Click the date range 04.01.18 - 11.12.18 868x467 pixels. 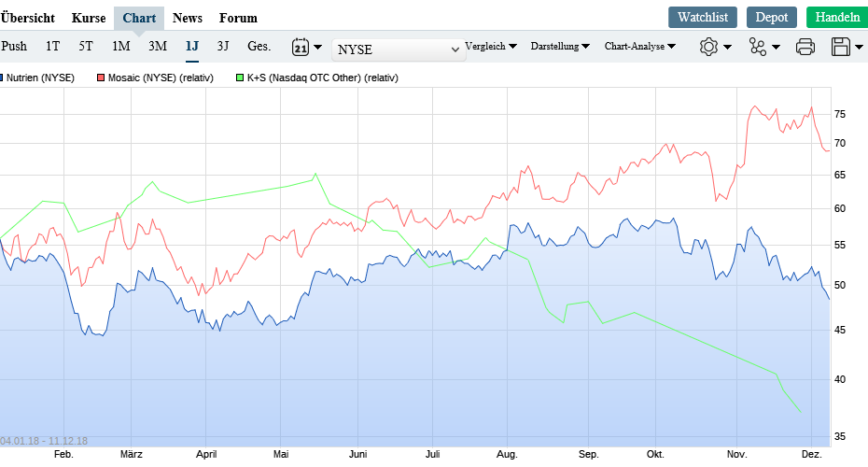point(44,441)
